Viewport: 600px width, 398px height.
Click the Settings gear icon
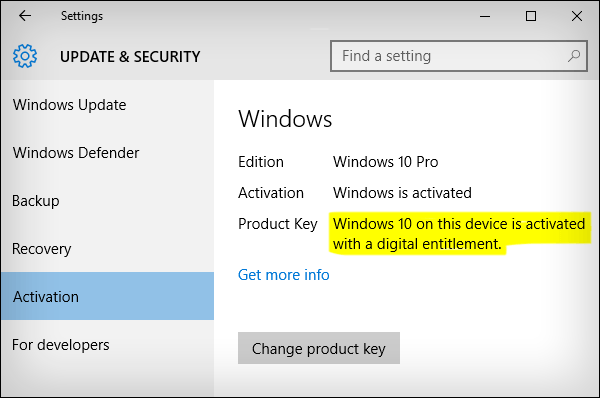click(x=25, y=56)
